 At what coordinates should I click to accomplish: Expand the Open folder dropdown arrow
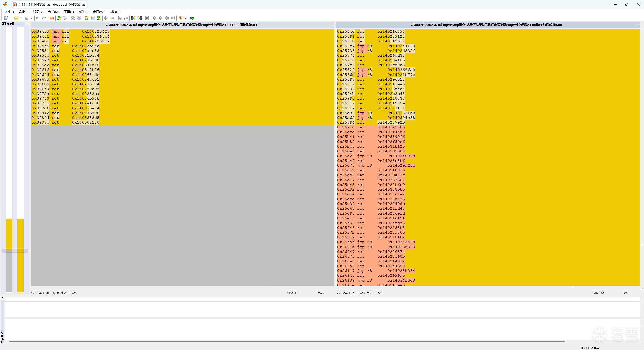[x=21, y=18]
